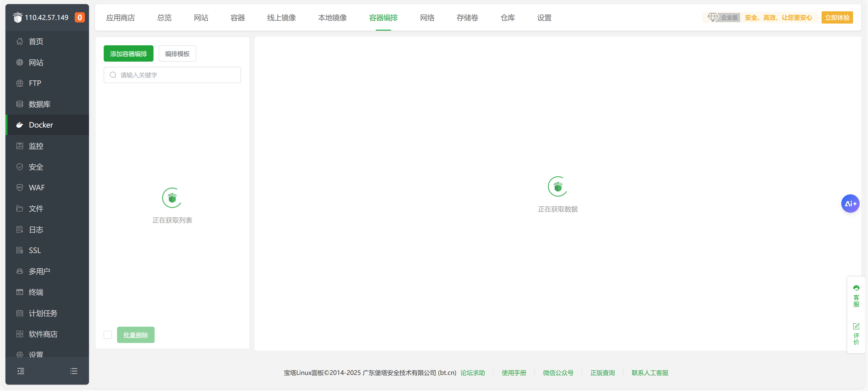This screenshot has height=391, width=868.
Task: Click the monitor chart icon beside 监控
Action: [x=19, y=146]
